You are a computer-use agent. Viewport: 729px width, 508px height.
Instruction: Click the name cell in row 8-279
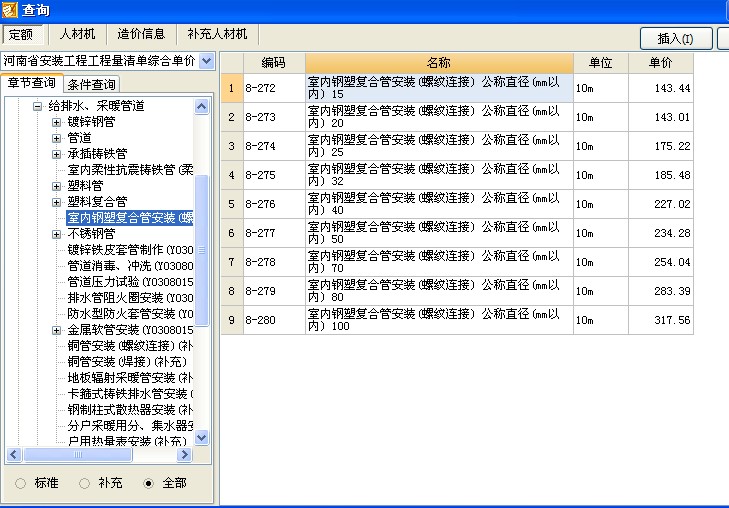coord(439,291)
